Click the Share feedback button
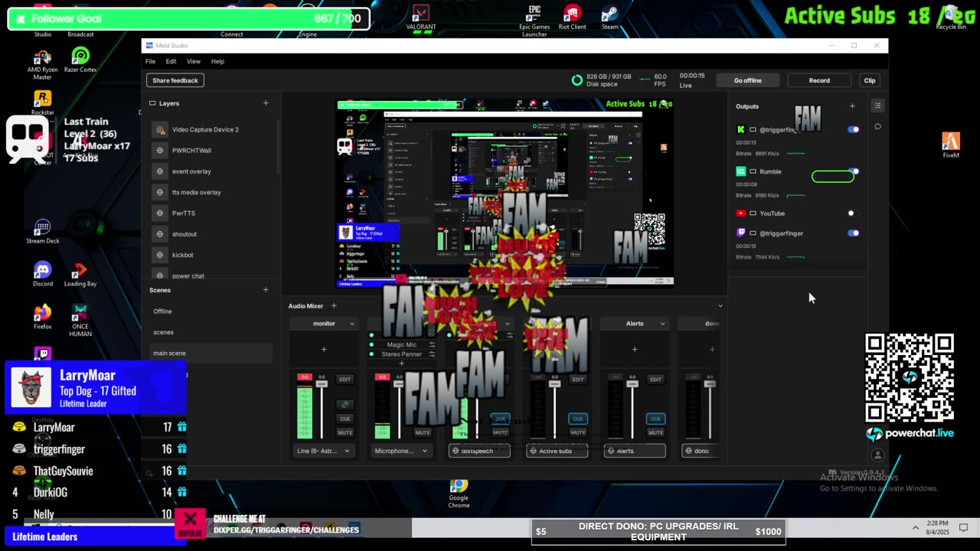This screenshot has width=980, height=551. pos(175,80)
